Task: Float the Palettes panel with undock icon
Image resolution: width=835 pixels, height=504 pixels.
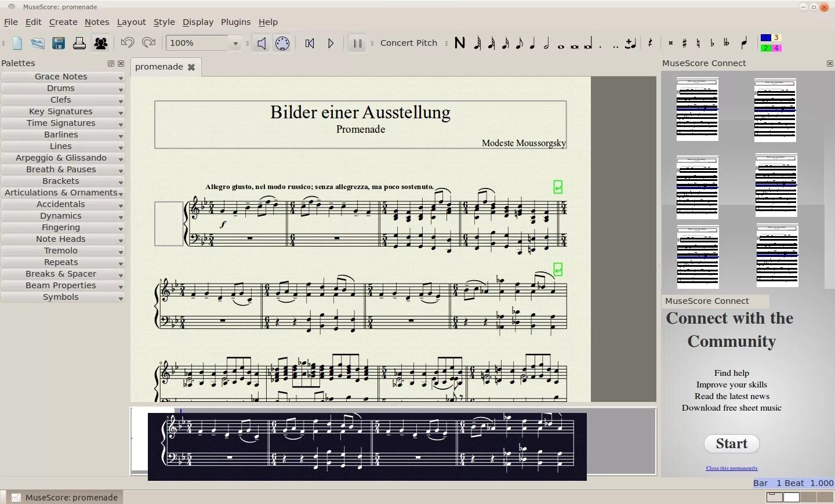Action: (x=111, y=63)
